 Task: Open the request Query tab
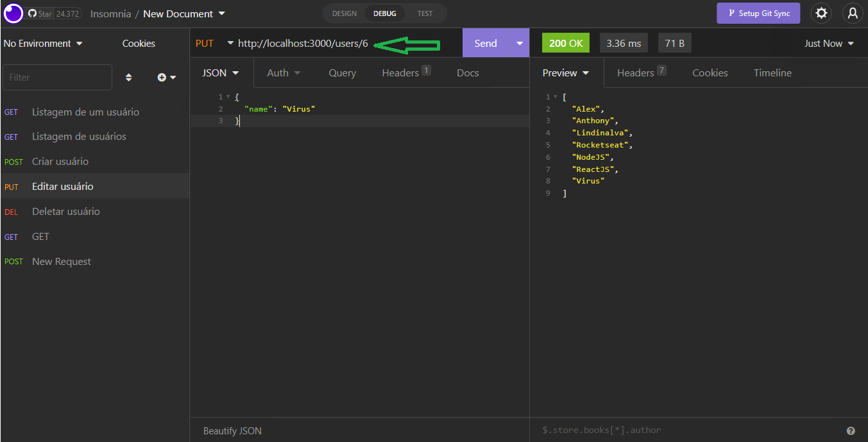[343, 73]
